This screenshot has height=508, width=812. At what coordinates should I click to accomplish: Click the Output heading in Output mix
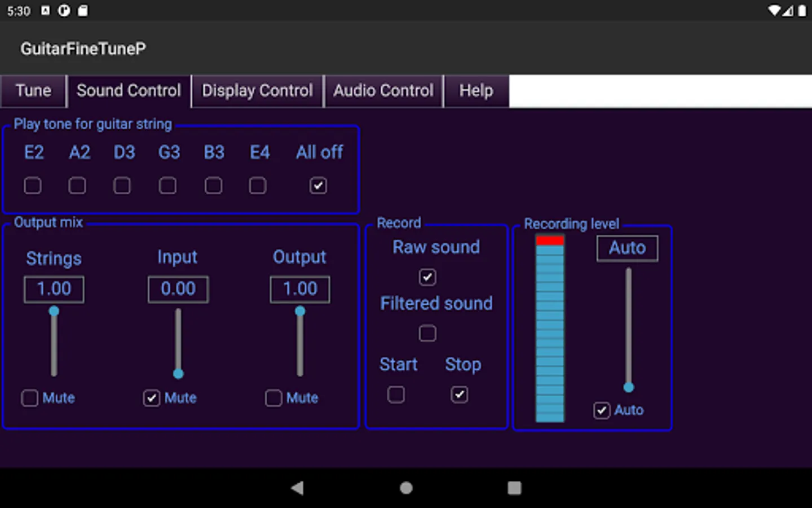tap(299, 257)
